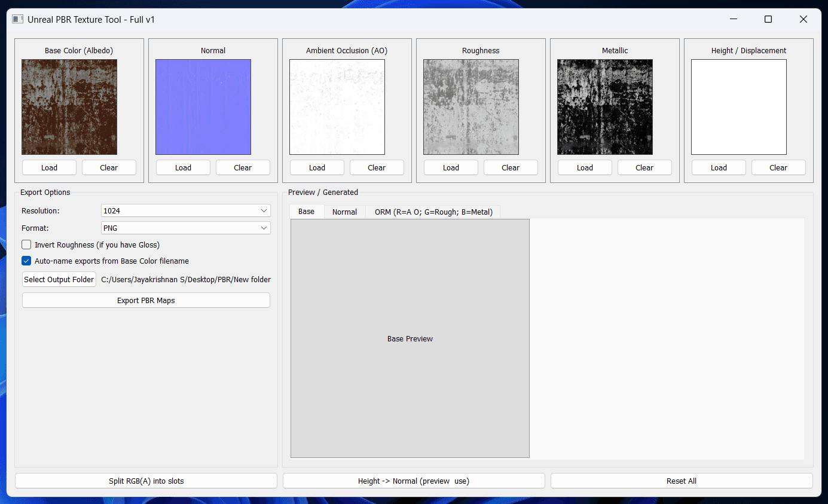Select the Roughness grayscale thumbnail

coord(471,107)
